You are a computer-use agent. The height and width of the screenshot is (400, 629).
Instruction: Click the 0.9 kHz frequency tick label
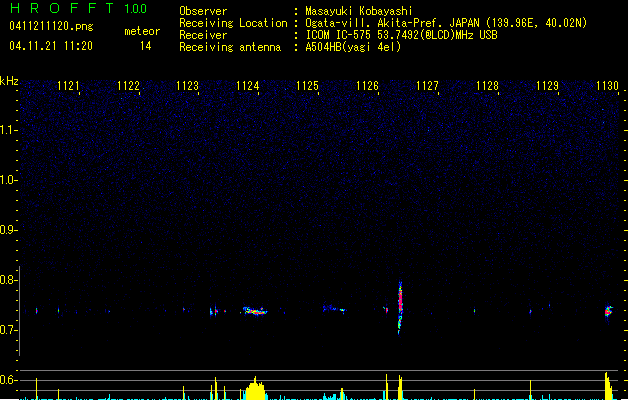click(x=7, y=230)
